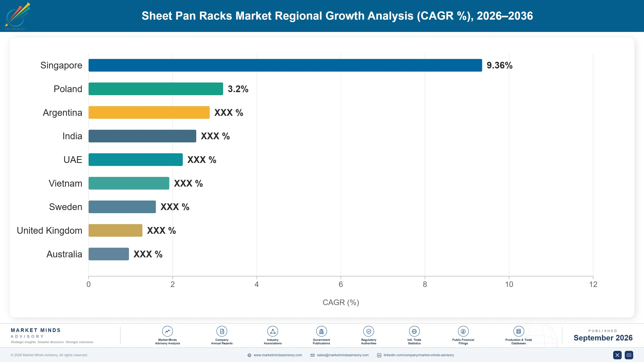The height and width of the screenshot is (362, 644).
Task: Click the copyright notice text
Action: [49, 355]
